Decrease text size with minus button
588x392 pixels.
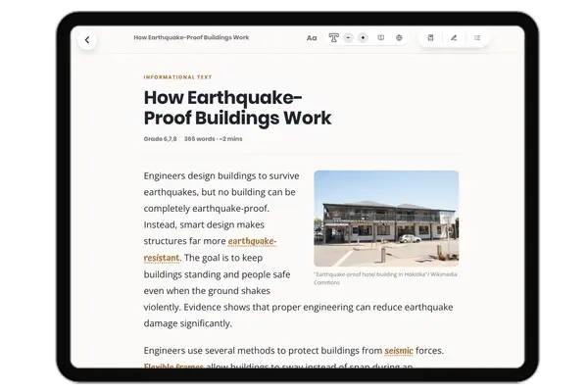click(x=348, y=37)
